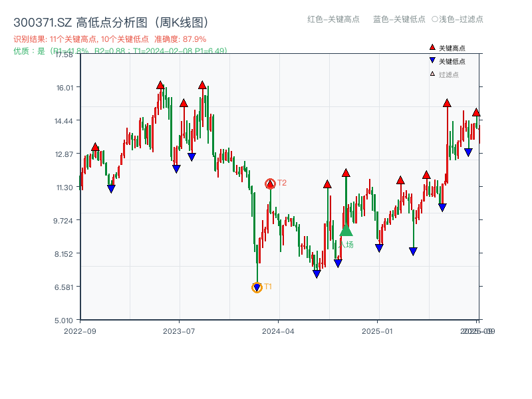532x399 pixels.
Task: Click the T1 text label beside the circled marker
Action: (x=269, y=287)
